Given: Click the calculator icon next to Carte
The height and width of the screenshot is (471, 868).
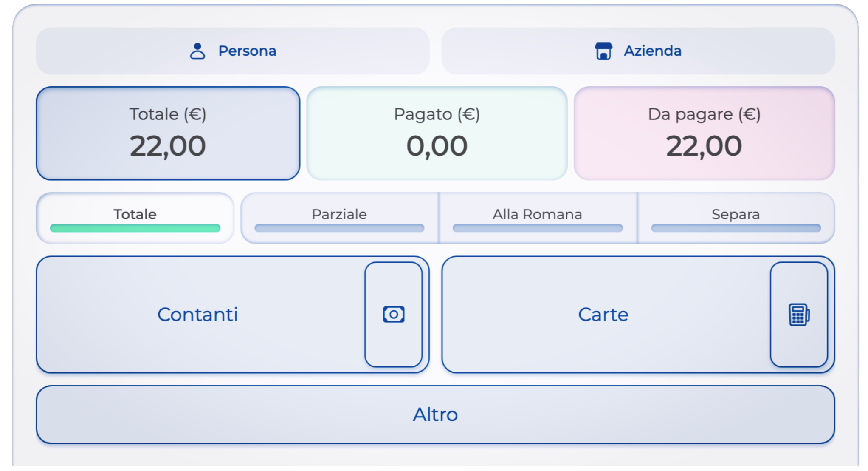Looking at the screenshot, I should tap(799, 315).
